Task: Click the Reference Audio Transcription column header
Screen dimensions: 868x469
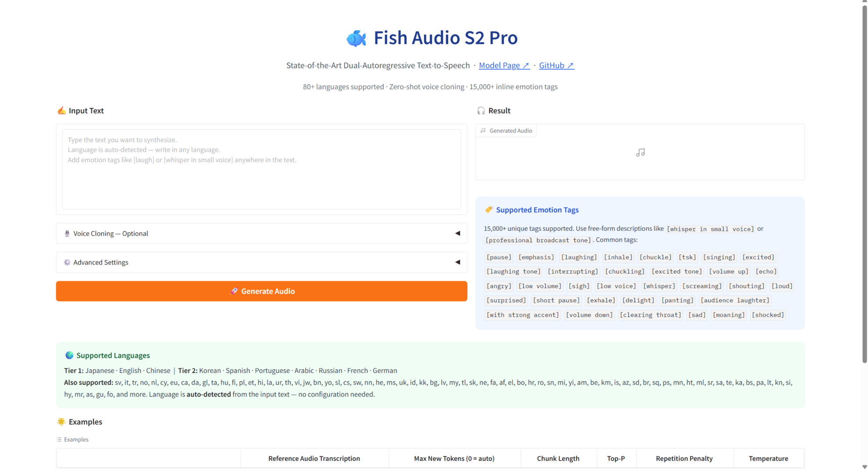Action: point(314,458)
